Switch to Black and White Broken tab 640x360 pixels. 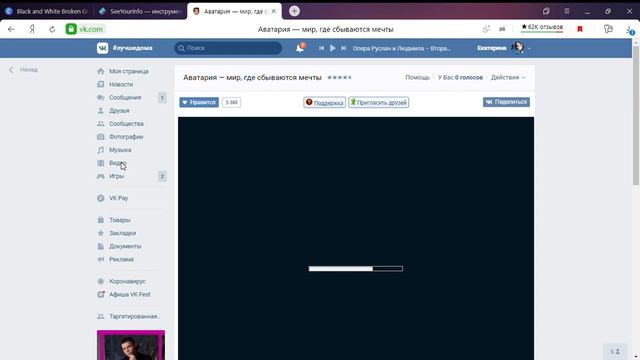point(47,11)
